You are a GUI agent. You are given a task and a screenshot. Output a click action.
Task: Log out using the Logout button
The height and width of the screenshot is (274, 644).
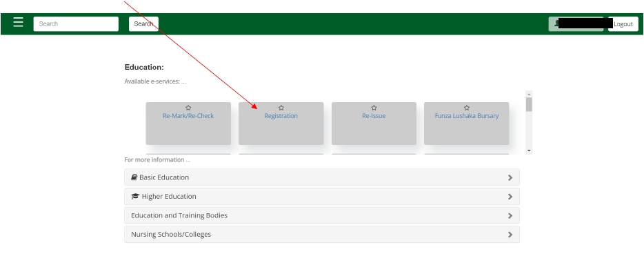[x=623, y=24]
